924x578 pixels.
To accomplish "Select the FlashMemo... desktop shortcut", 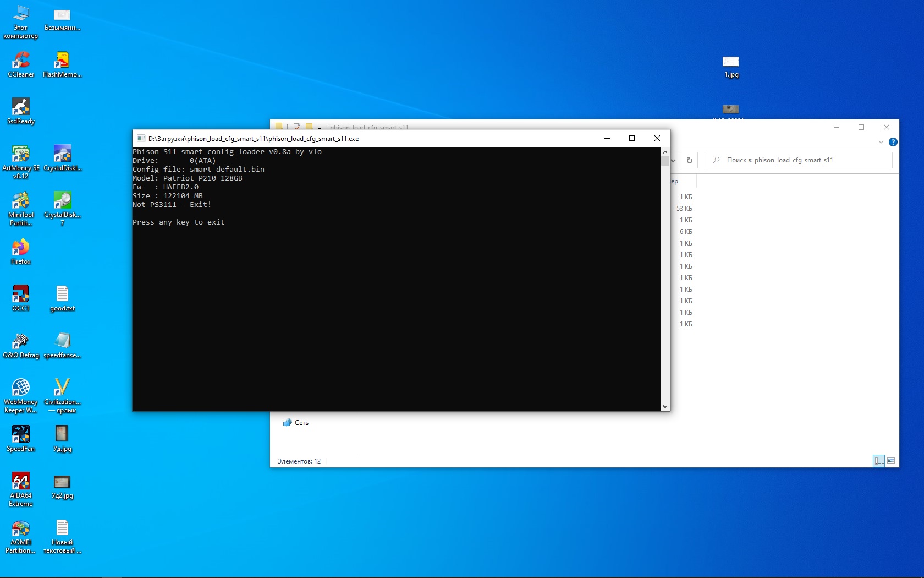I will [62, 65].
